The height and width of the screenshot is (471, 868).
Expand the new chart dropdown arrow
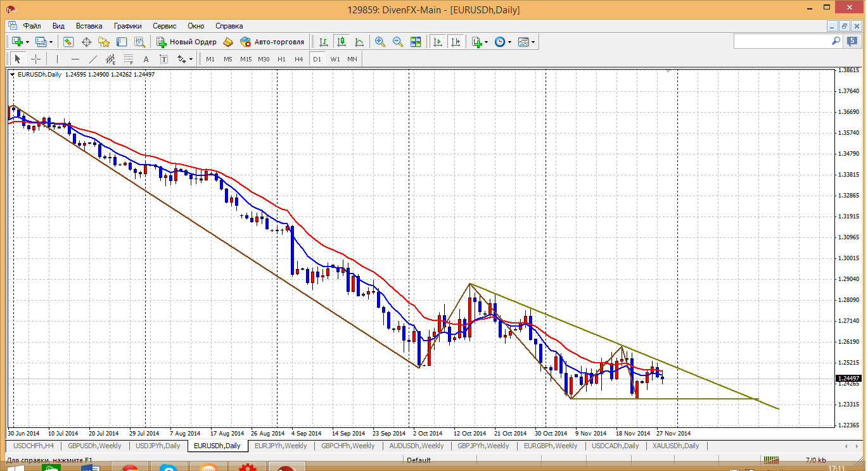point(27,42)
